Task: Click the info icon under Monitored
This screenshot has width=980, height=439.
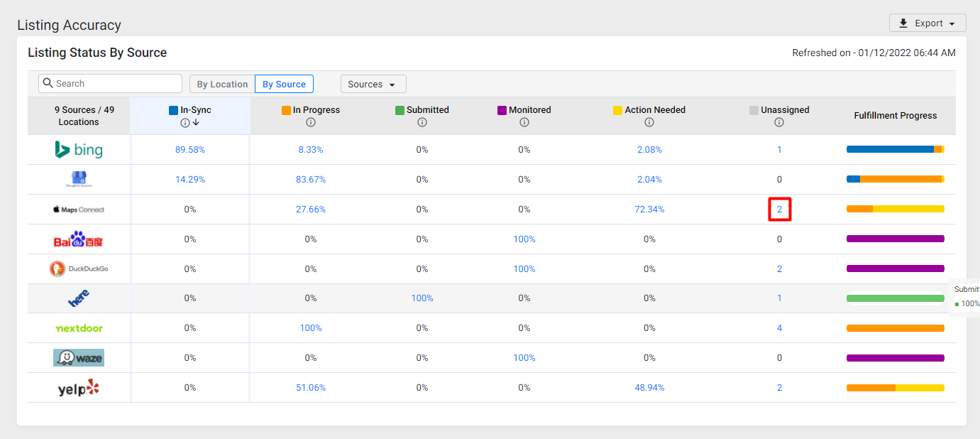Action: coord(524,122)
